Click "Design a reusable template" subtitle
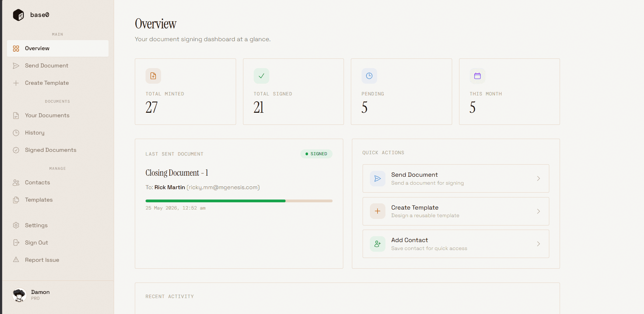 [x=425, y=215]
